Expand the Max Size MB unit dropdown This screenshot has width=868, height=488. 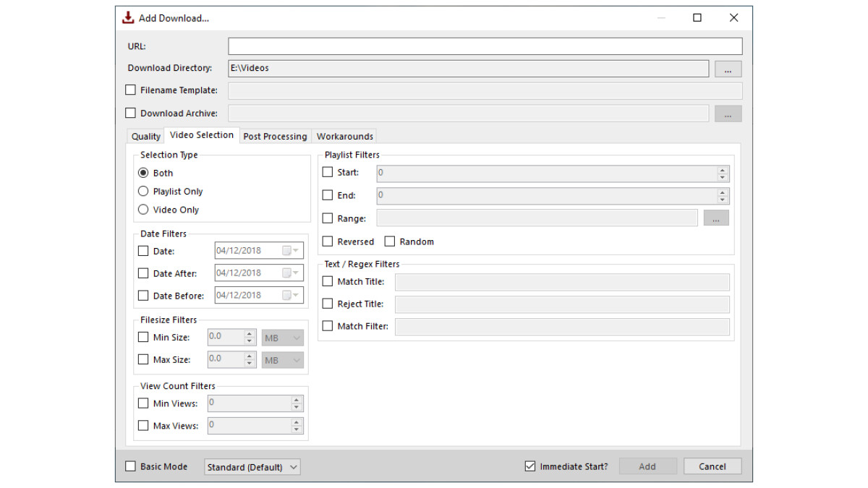point(282,360)
